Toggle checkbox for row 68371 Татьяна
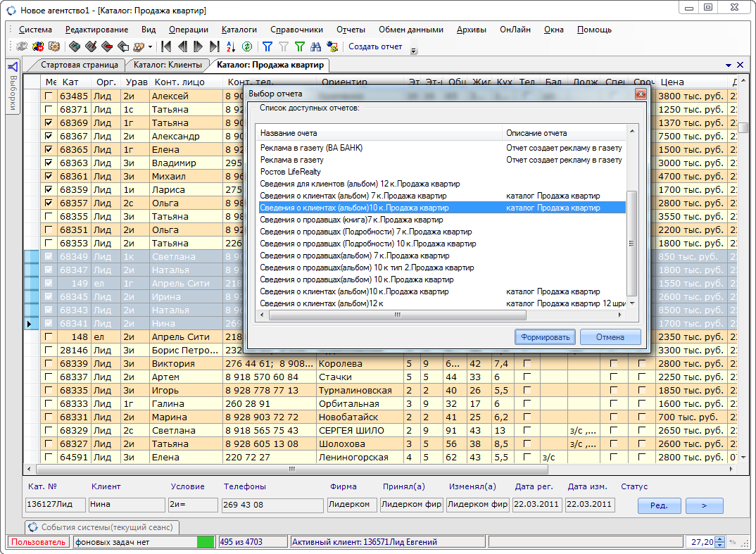756x554 pixels. pyautogui.click(x=48, y=109)
